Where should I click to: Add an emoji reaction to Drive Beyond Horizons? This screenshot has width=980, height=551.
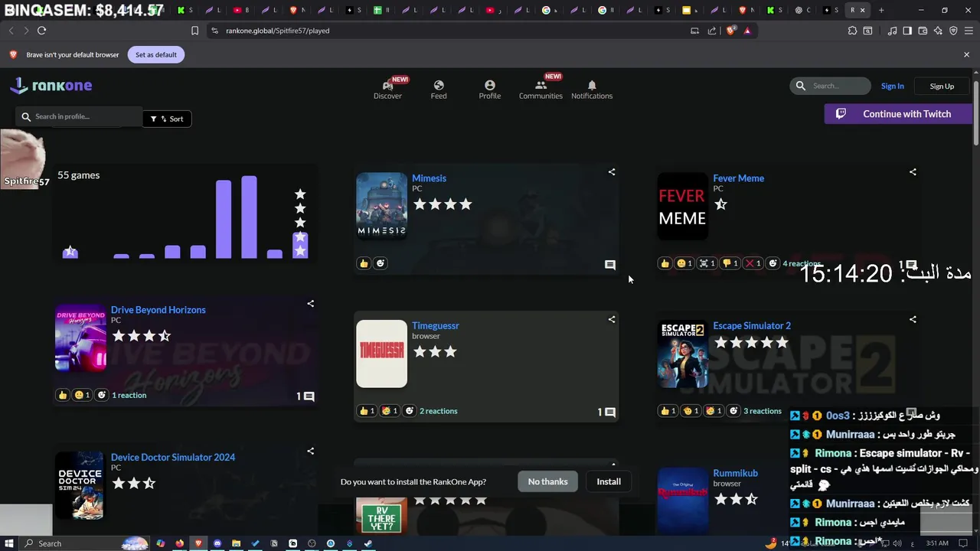coord(102,395)
